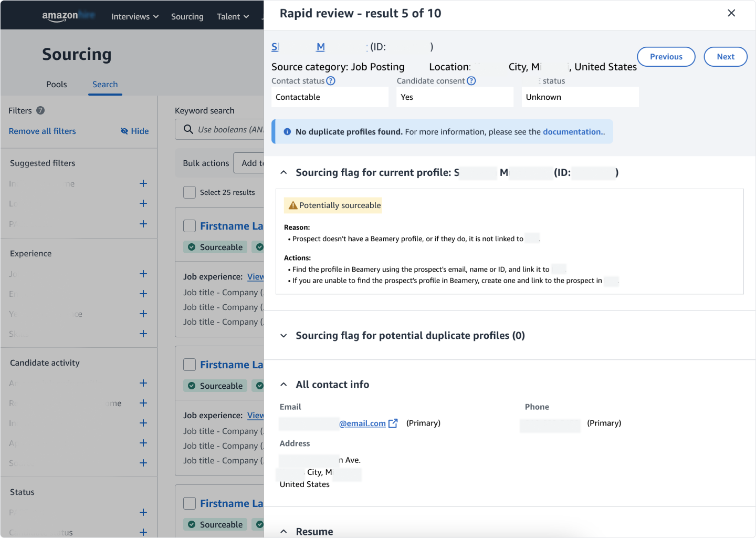Add third Candidate activity plus icon
The image size is (756, 538).
coord(143,423)
